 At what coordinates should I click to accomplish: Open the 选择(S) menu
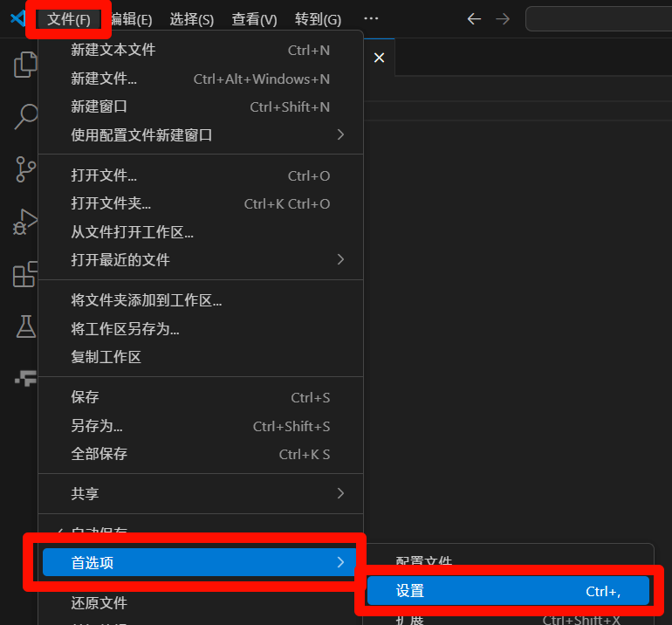(x=192, y=19)
